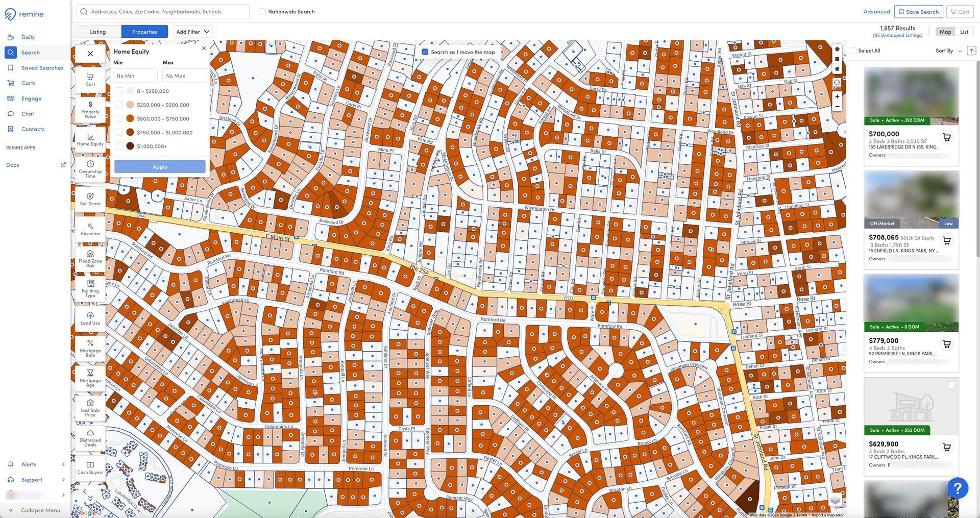The image size is (980, 518).
Task: Apply the Home Equity filter
Action: point(159,166)
